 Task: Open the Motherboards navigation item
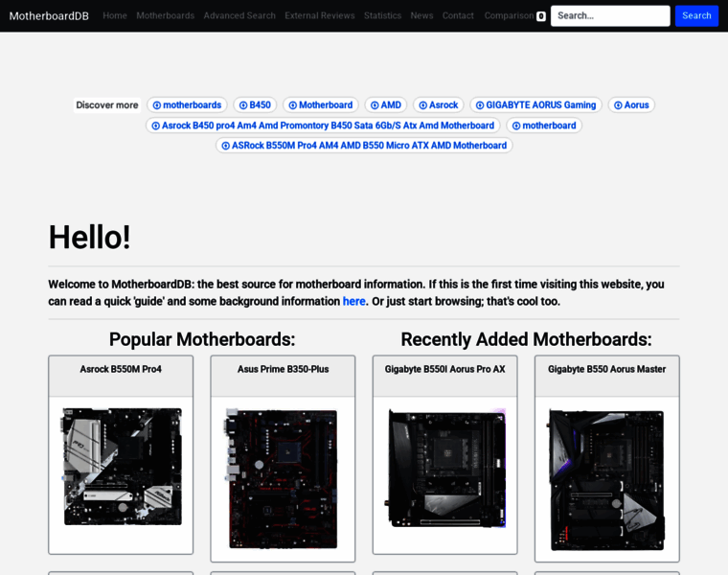click(165, 15)
